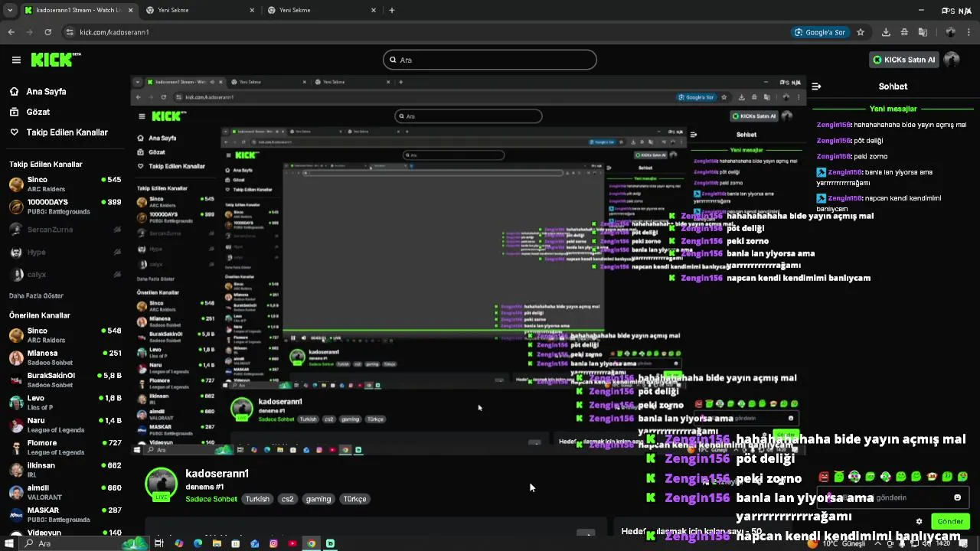This screenshot has height=551, width=980.
Task: Launch Microsoft Edge from the taskbar
Action: pos(198,543)
